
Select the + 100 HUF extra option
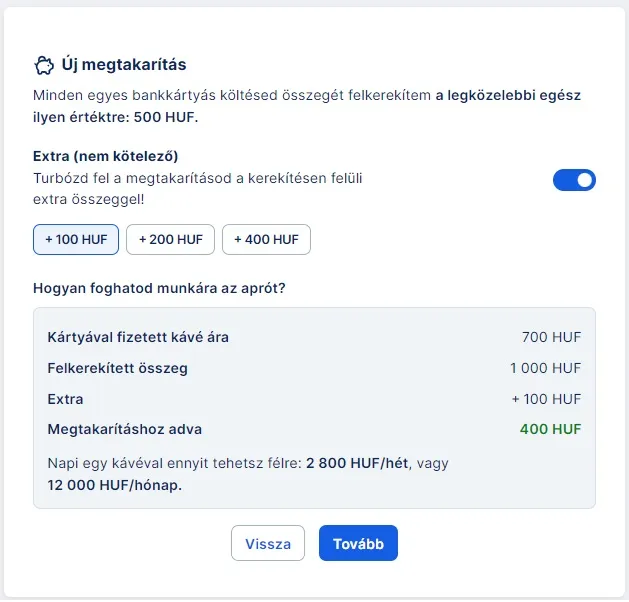click(x=76, y=240)
